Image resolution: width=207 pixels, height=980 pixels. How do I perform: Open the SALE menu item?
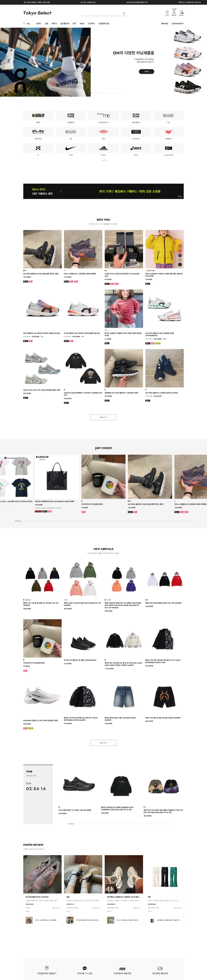click(82, 24)
